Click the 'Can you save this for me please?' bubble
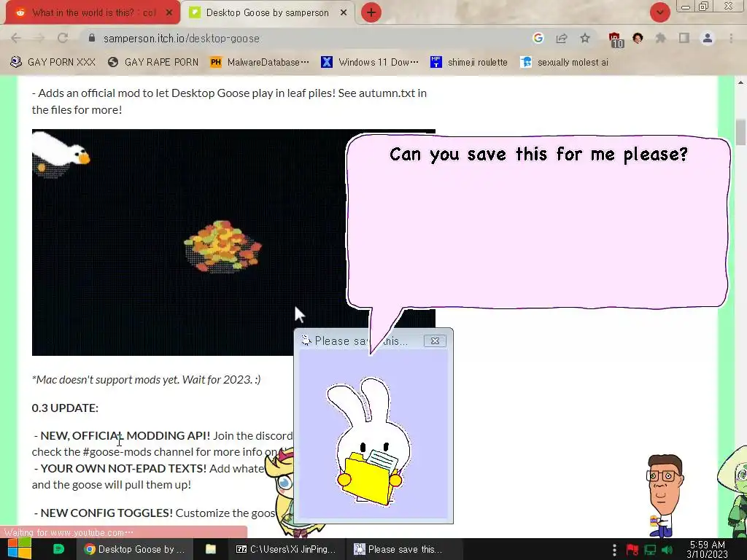Image resolution: width=747 pixels, height=560 pixels. [x=538, y=222]
